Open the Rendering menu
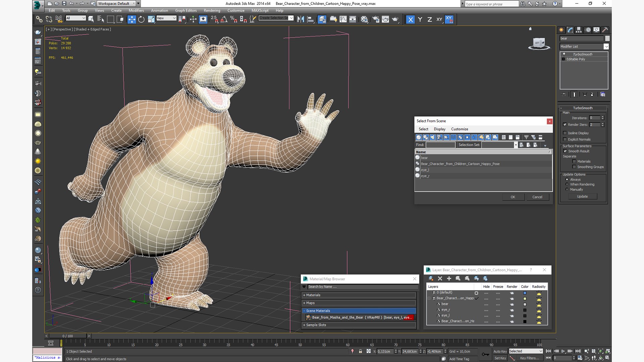 pos(212,11)
